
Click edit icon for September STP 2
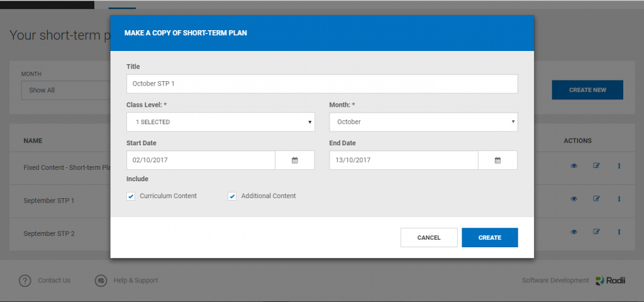[x=596, y=232]
